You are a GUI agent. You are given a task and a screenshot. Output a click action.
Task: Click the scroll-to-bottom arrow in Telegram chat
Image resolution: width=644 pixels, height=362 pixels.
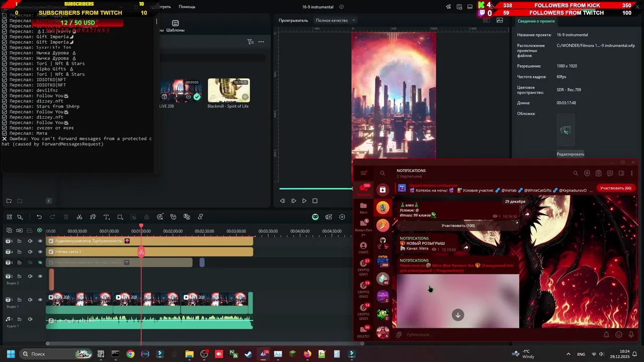point(458,315)
